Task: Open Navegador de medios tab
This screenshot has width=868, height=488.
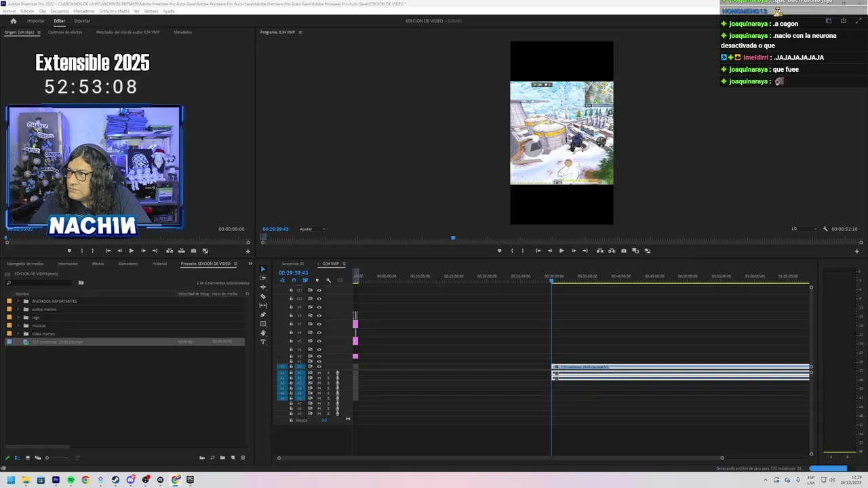Action: [25, 264]
